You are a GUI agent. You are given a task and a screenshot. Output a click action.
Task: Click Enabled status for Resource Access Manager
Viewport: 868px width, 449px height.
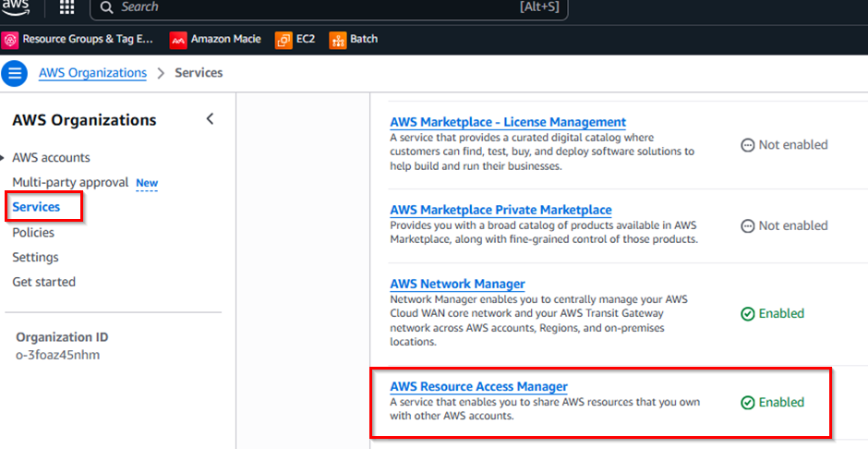[781, 403]
